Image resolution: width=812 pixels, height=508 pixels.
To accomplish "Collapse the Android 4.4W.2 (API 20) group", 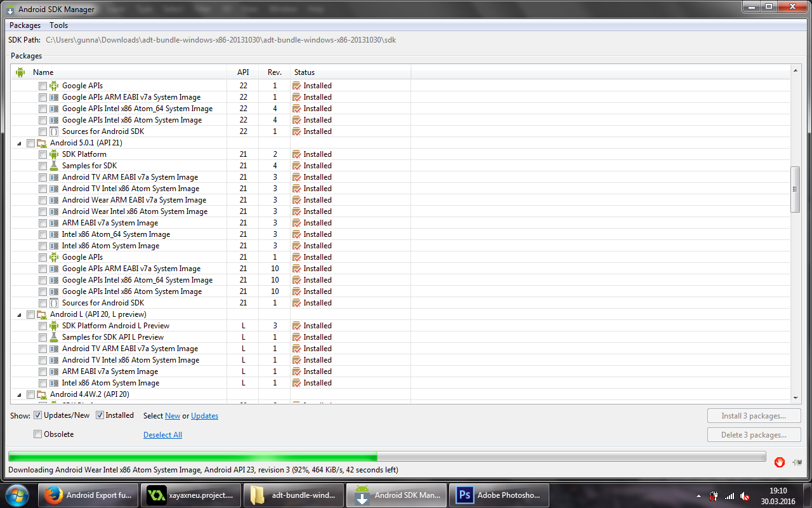I will (19, 394).
